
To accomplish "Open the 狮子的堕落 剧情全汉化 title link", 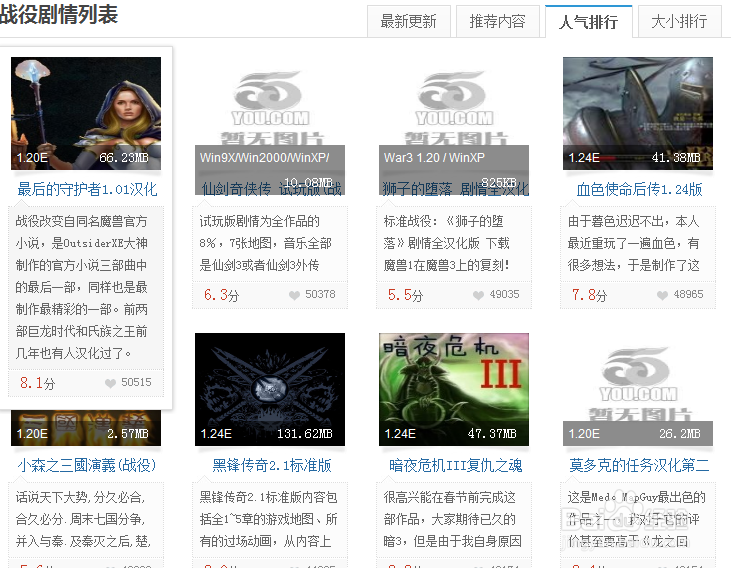I will click(455, 189).
